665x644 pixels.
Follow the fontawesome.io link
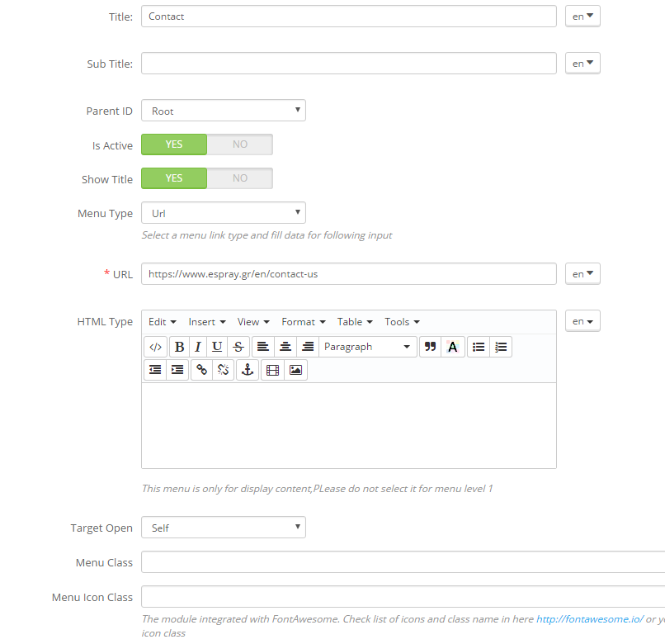pos(590,619)
